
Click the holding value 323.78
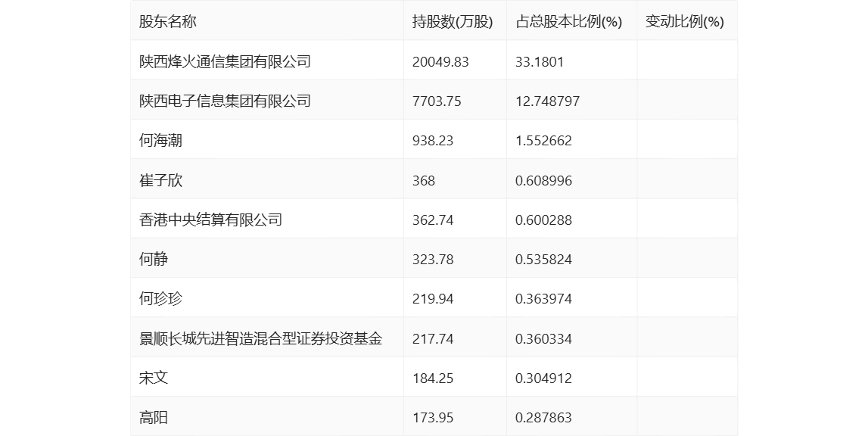click(433, 260)
